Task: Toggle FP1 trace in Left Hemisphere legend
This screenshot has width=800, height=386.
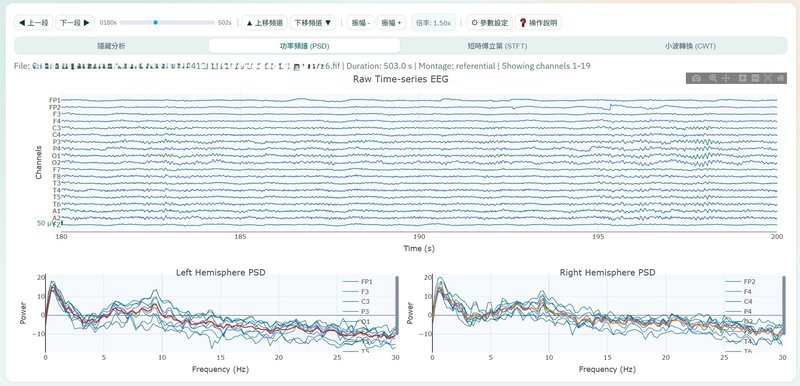Action: (358, 281)
